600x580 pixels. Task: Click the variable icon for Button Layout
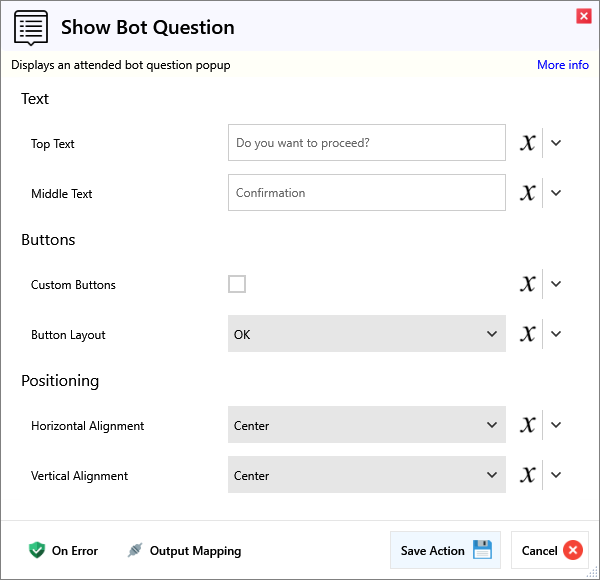528,334
